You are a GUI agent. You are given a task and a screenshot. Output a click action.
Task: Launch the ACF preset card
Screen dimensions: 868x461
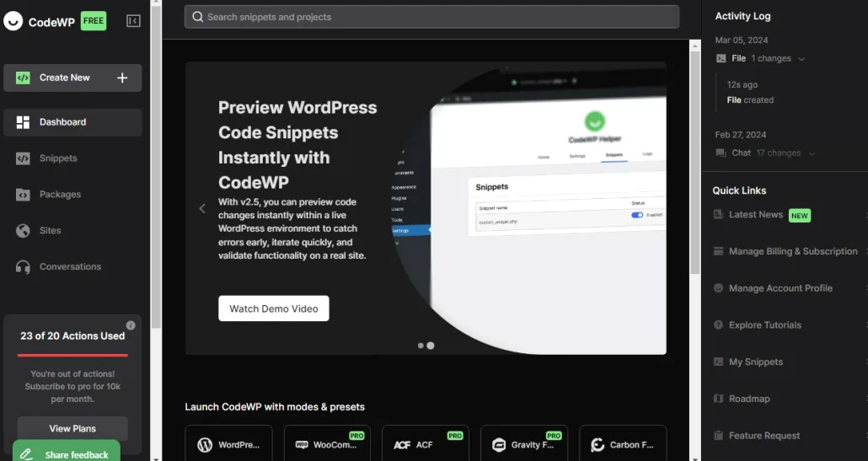click(425, 444)
